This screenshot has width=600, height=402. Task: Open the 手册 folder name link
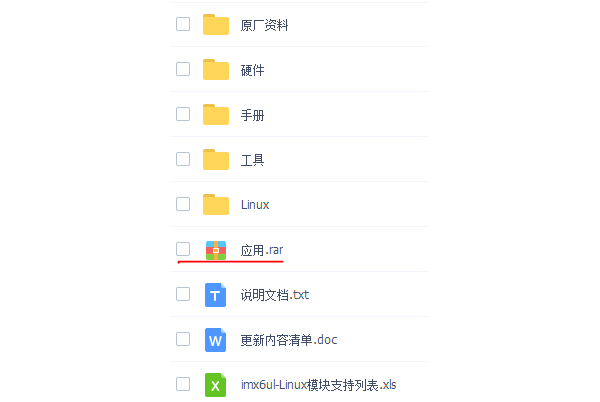coord(252,115)
